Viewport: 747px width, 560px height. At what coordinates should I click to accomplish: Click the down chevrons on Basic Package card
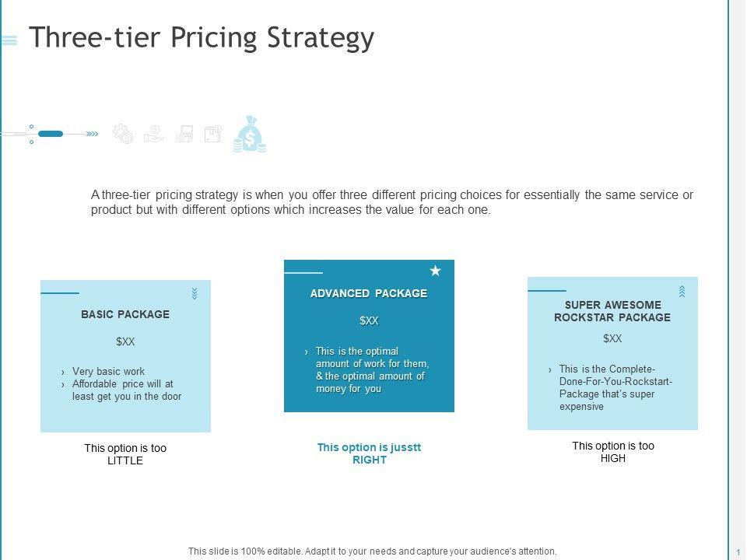point(195,293)
